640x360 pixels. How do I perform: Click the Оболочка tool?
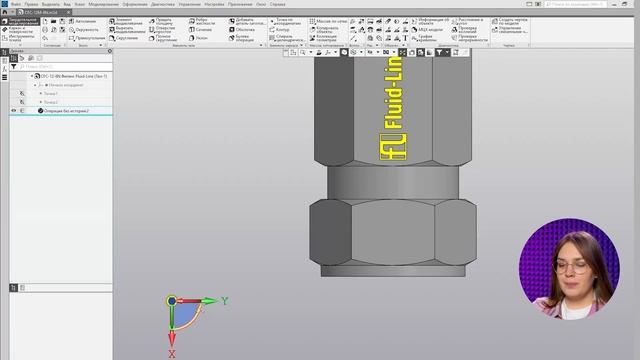242,30
